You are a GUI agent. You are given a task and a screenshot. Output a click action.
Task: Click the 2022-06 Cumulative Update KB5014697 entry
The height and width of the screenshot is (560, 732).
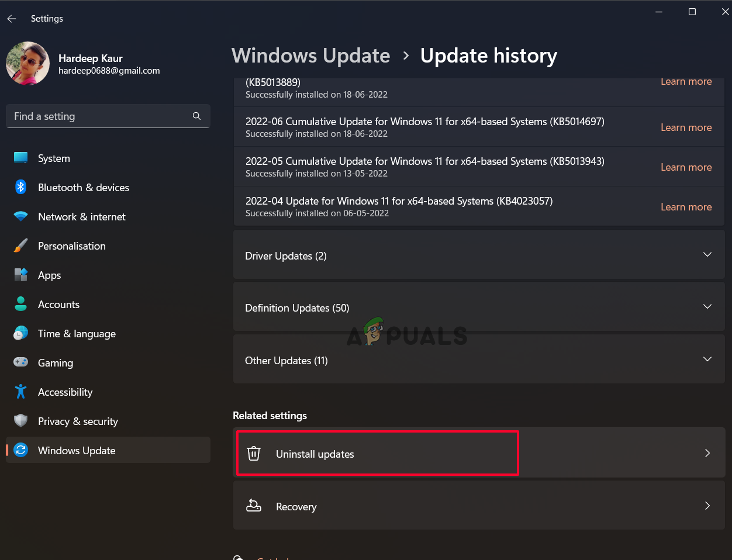(479, 127)
